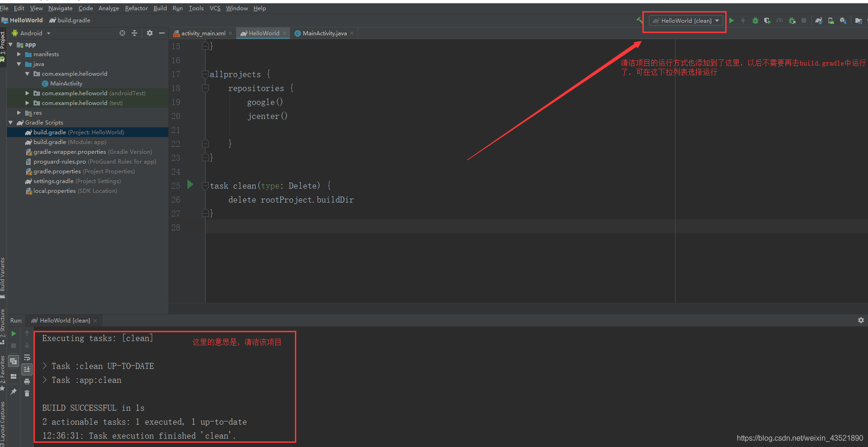The image size is (868, 447).
Task: Click the Make Project hammer icon
Action: pos(639,20)
